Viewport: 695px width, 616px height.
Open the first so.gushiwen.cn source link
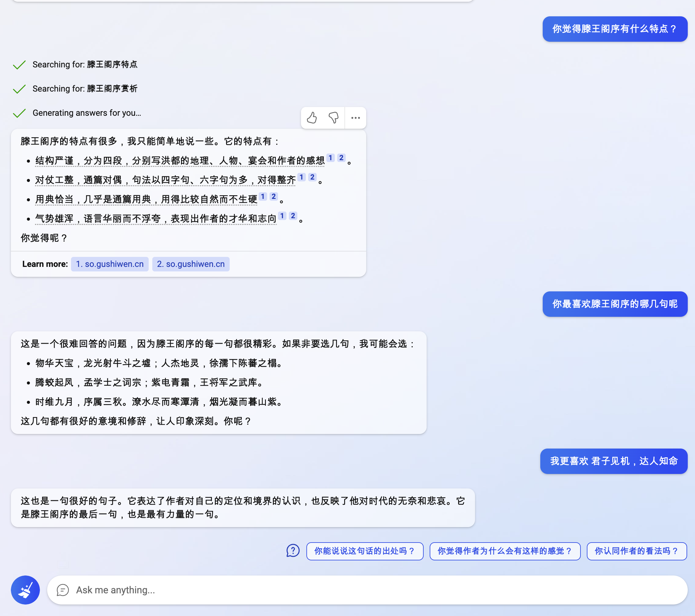[x=109, y=264]
